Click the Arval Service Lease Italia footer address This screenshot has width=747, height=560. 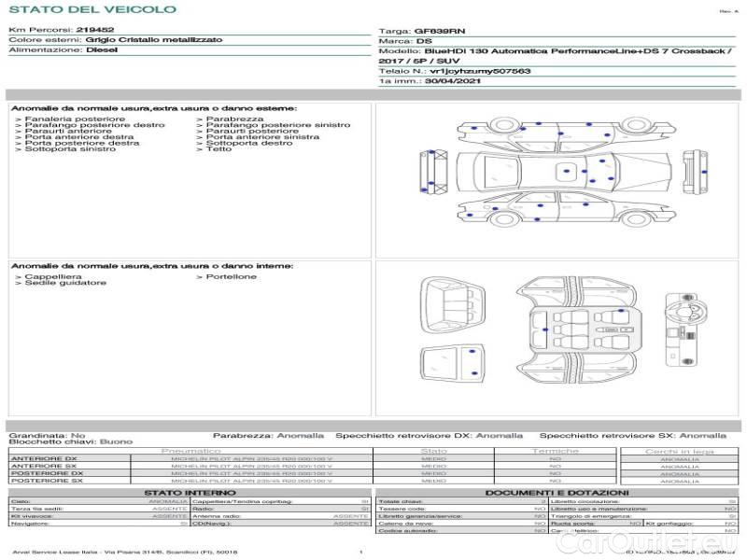pyautogui.click(x=124, y=553)
